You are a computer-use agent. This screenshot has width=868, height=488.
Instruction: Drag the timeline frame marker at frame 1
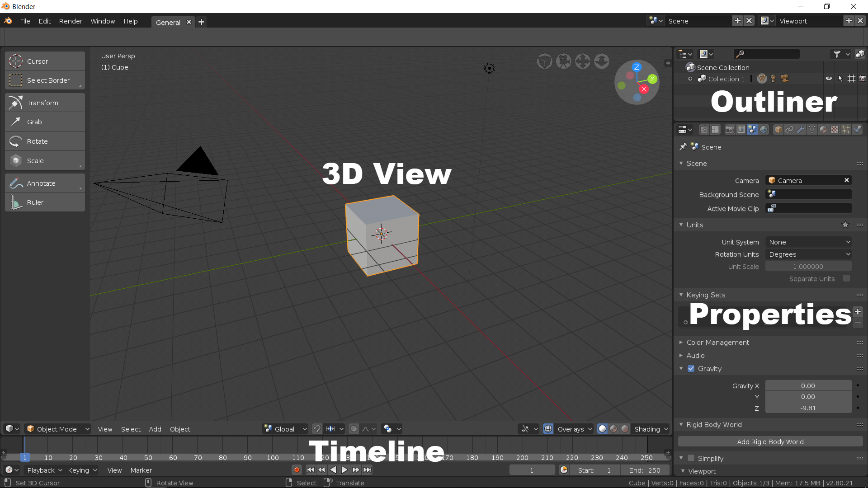[x=25, y=458]
